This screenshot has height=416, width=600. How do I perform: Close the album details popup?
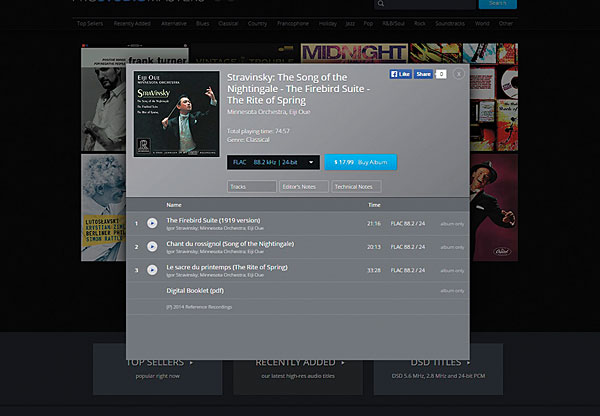point(458,74)
